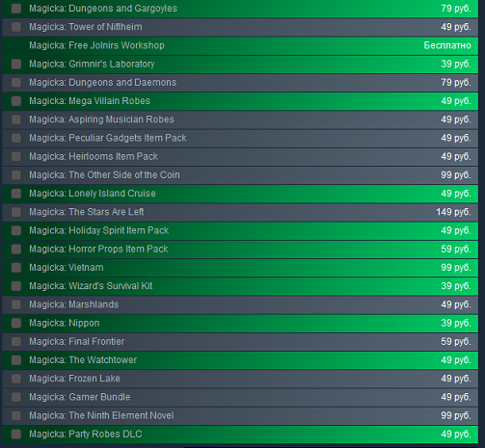Tick the Dungeons and Gargoyles checkbox
The width and height of the screenshot is (485, 448).
pos(16,9)
